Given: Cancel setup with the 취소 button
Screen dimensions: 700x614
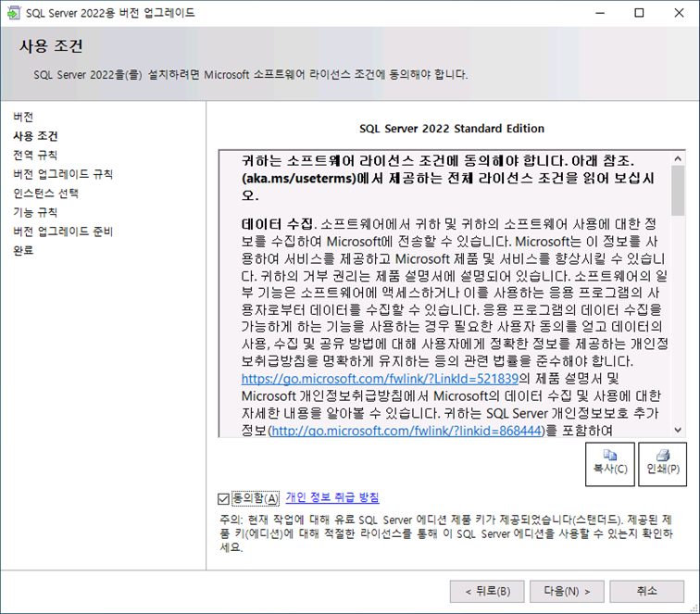Looking at the screenshot, I should coord(647,592).
